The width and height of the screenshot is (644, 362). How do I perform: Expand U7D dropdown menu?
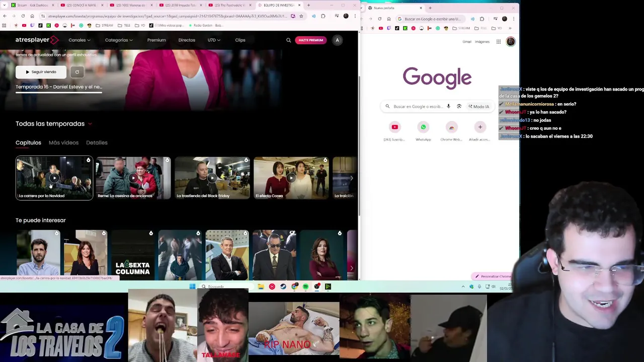(x=214, y=40)
